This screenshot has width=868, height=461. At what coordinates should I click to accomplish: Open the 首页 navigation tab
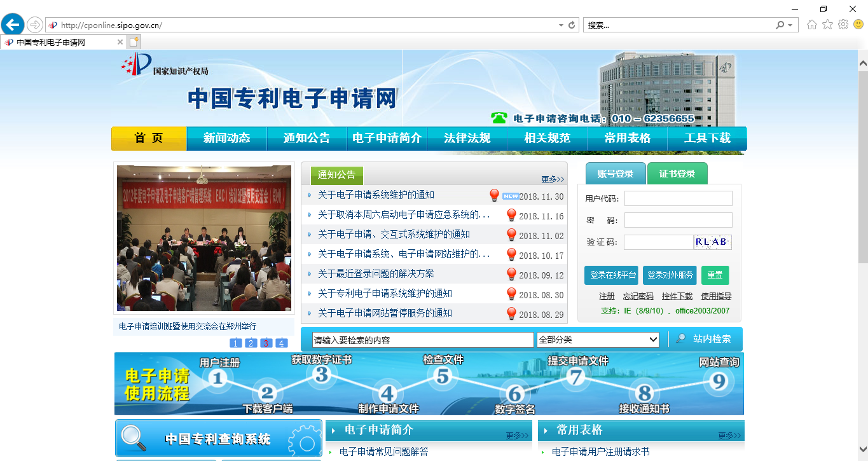coord(149,139)
